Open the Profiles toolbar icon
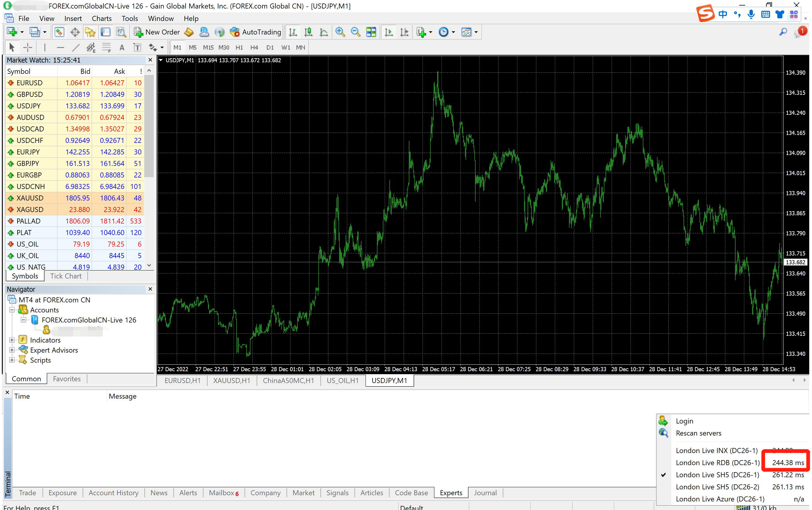The image size is (812, 510). point(34,32)
